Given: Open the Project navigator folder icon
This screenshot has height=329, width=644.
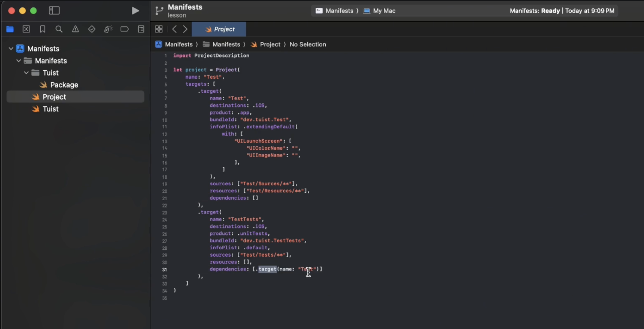Looking at the screenshot, I should 10,29.
